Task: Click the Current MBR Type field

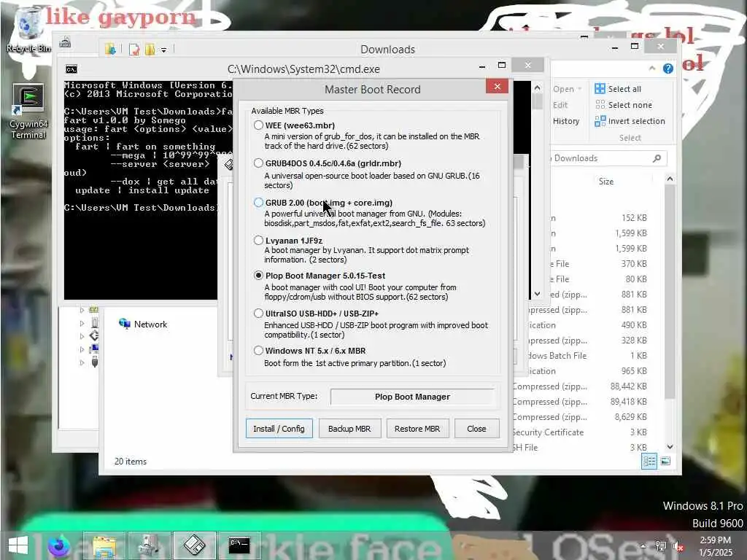Action: 413,397
